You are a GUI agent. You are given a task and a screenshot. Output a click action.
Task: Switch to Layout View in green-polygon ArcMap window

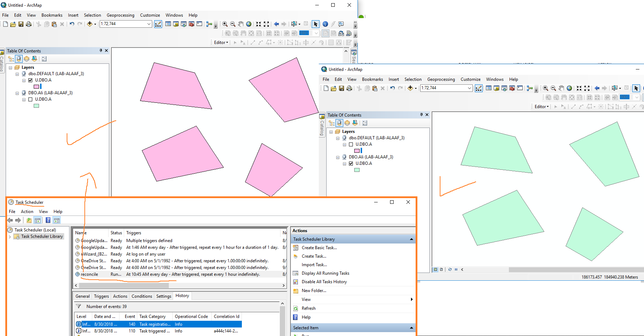[x=441, y=269]
